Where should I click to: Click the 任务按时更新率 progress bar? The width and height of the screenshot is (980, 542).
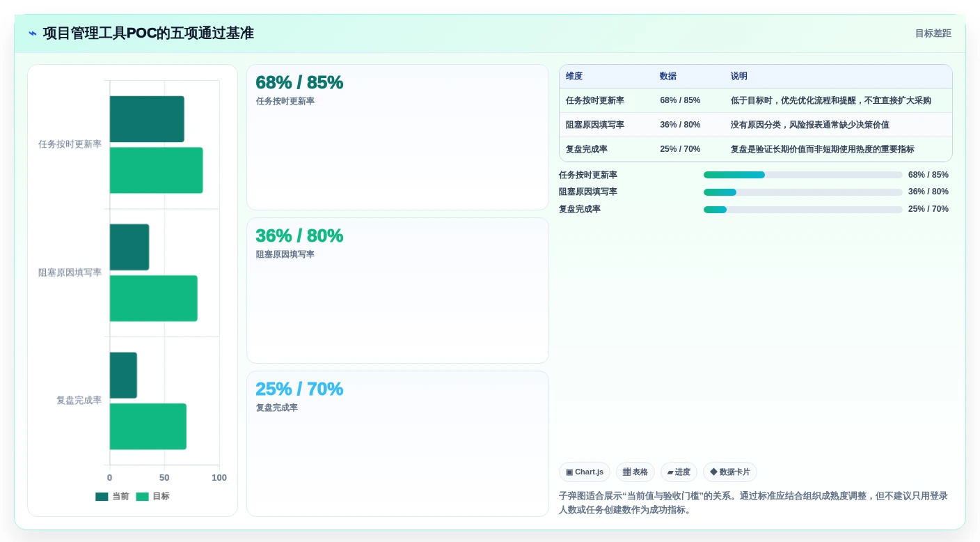[x=803, y=175]
